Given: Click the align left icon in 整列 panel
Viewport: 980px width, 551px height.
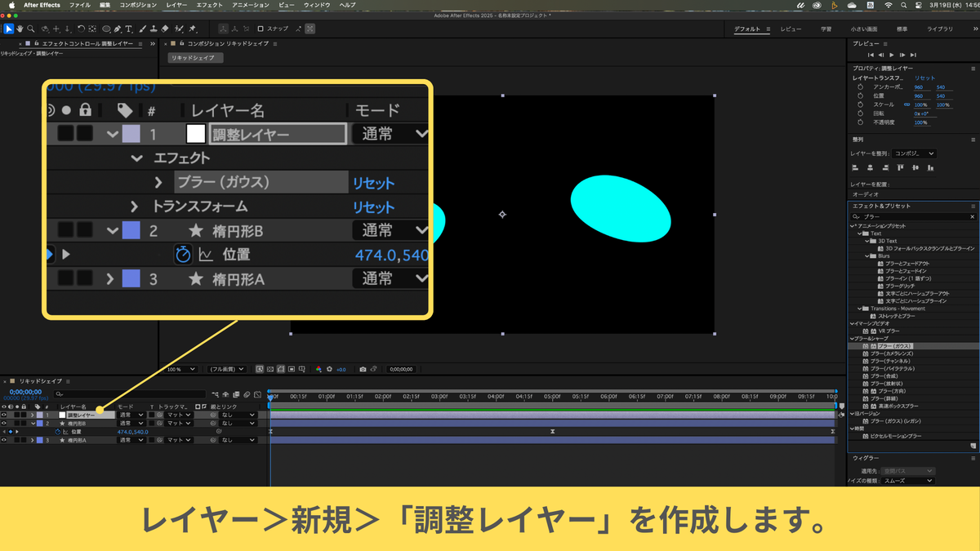Looking at the screenshot, I should 855,167.
